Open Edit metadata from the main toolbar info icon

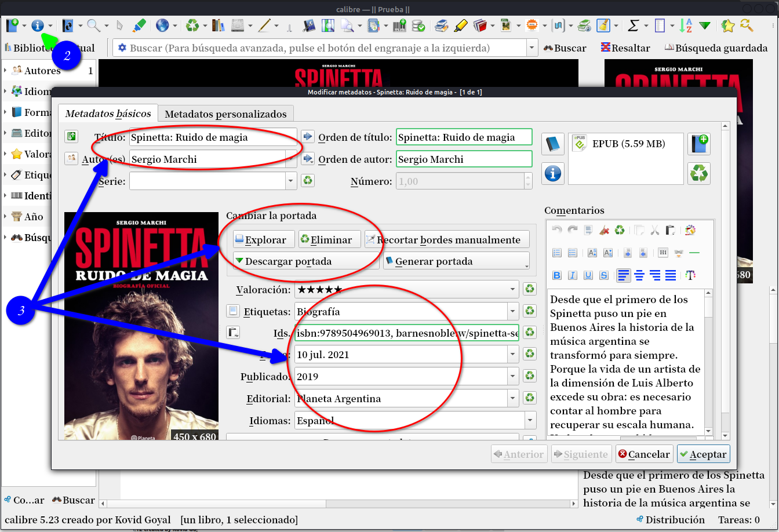pyautogui.click(x=38, y=25)
